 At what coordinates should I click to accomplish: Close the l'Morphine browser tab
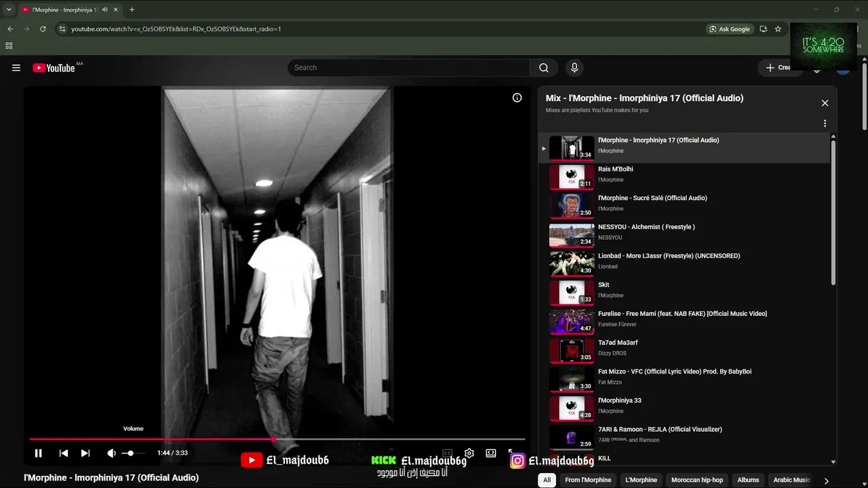click(117, 9)
